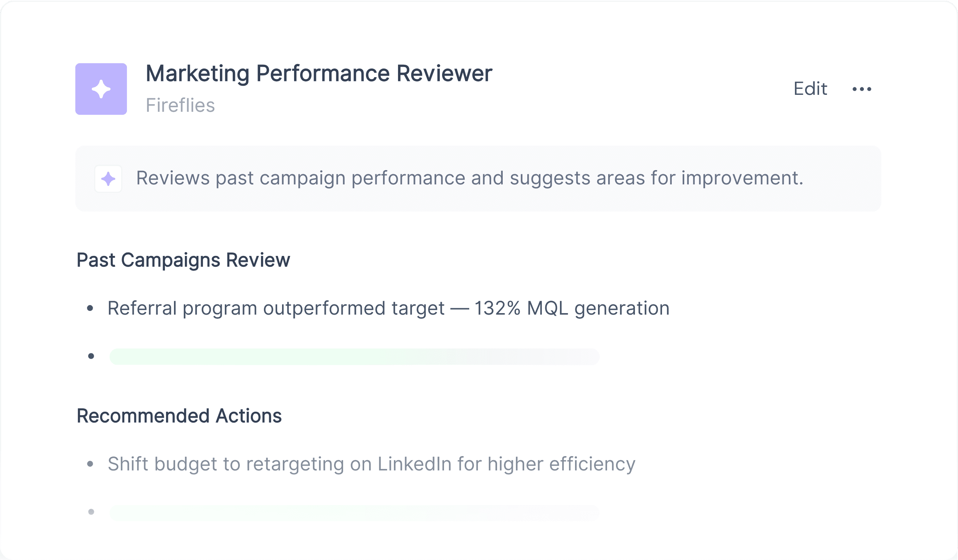The width and height of the screenshot is (958, 560).
Task: Click the Fireflies author label
Action: point(180,105)
